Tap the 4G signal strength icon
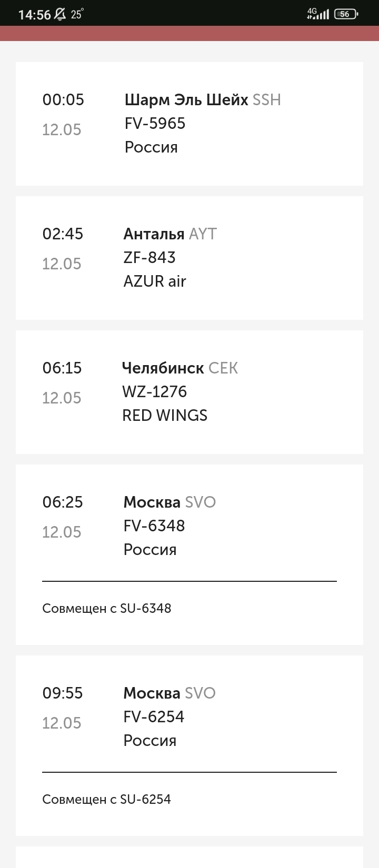 [x=318, y=14]
